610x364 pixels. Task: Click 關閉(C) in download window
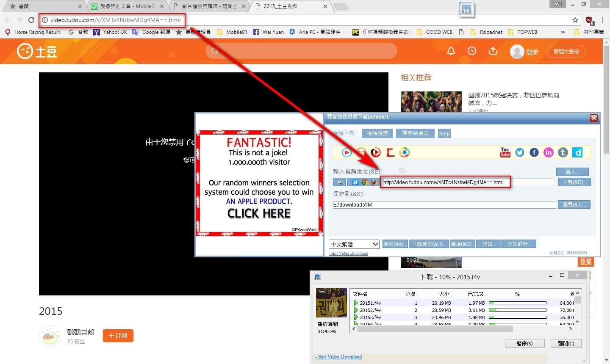pos(566,343)
